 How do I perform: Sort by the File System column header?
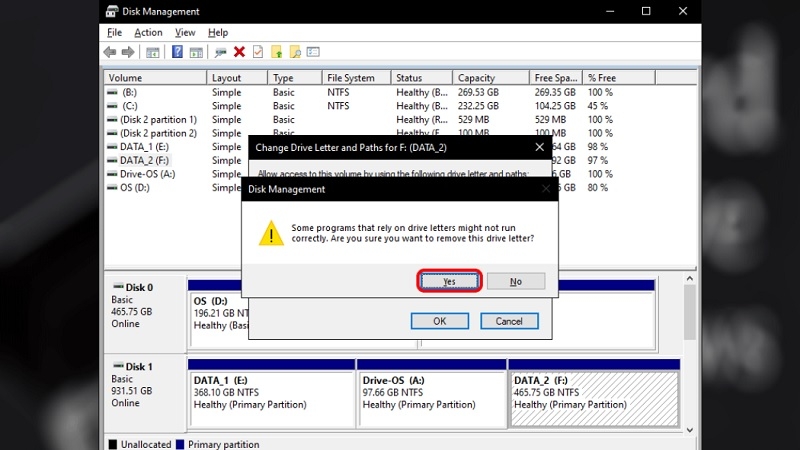(356, 78)
